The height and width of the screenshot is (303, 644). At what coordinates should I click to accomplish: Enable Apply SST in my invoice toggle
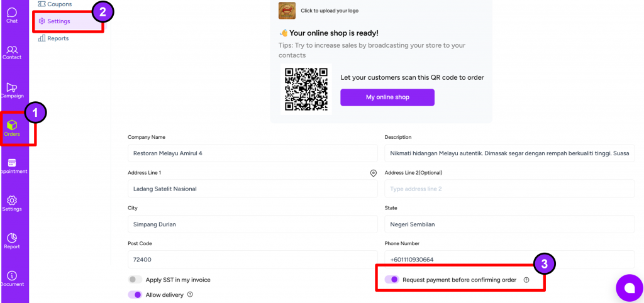(135, 280)
